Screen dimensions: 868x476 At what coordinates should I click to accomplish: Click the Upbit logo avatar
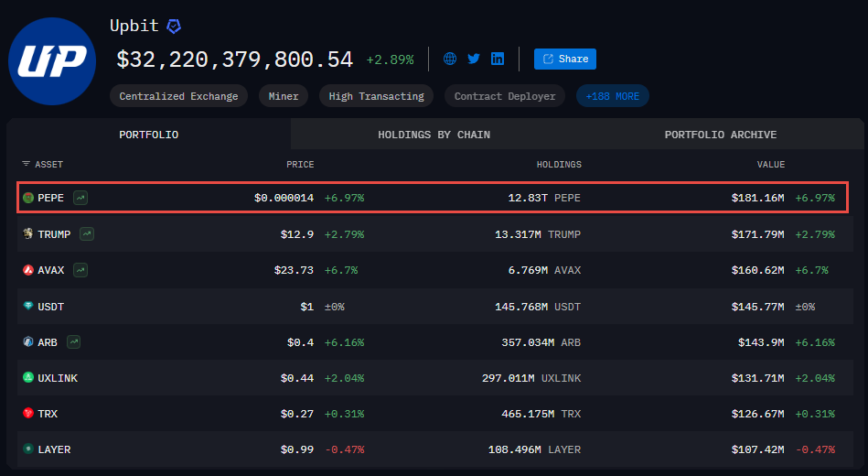click(52, 61)
